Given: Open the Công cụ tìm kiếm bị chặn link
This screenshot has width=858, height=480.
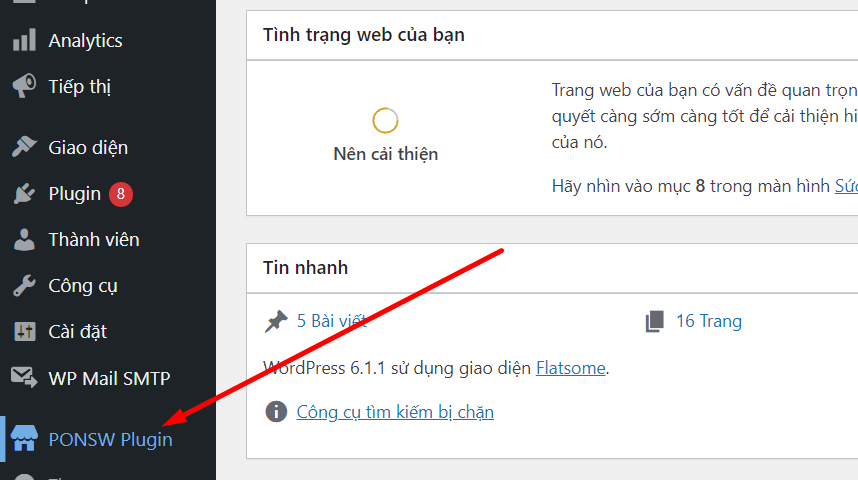Looking at the screenshot, I should [395, 412].
